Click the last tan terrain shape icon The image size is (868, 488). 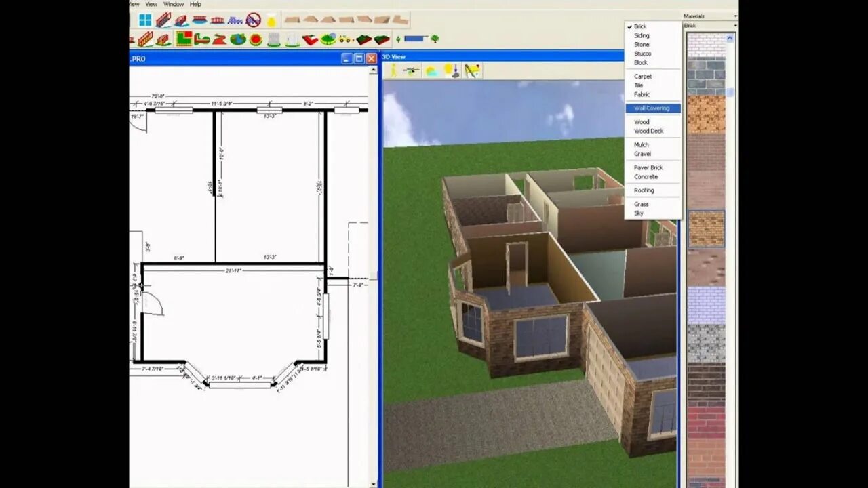(x=400, y=20)
